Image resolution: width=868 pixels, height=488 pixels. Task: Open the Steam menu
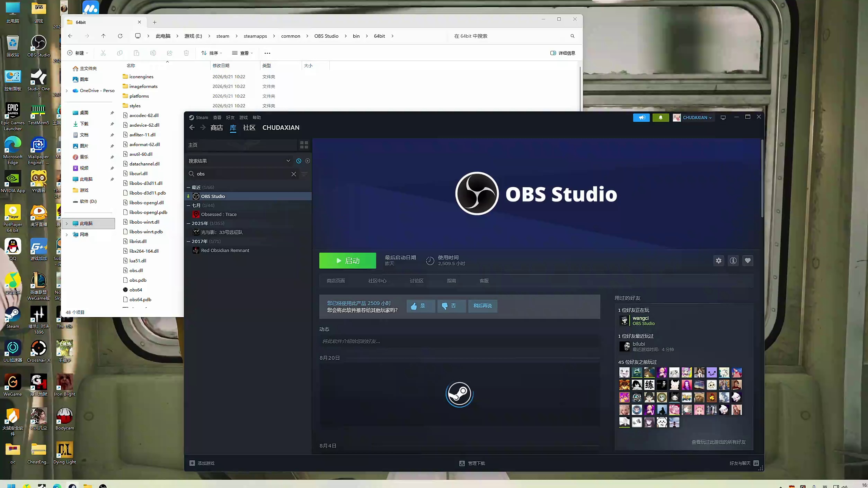coord(202,118)
